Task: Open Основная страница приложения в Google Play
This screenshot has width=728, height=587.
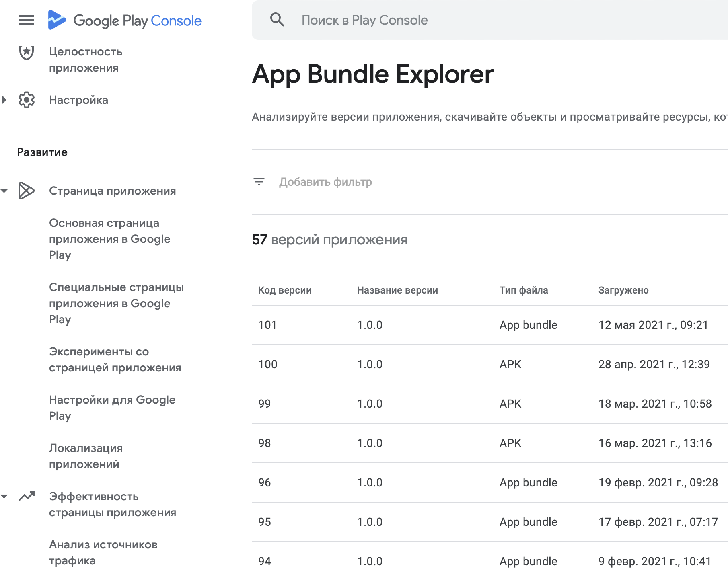Action: click(109, 239)
